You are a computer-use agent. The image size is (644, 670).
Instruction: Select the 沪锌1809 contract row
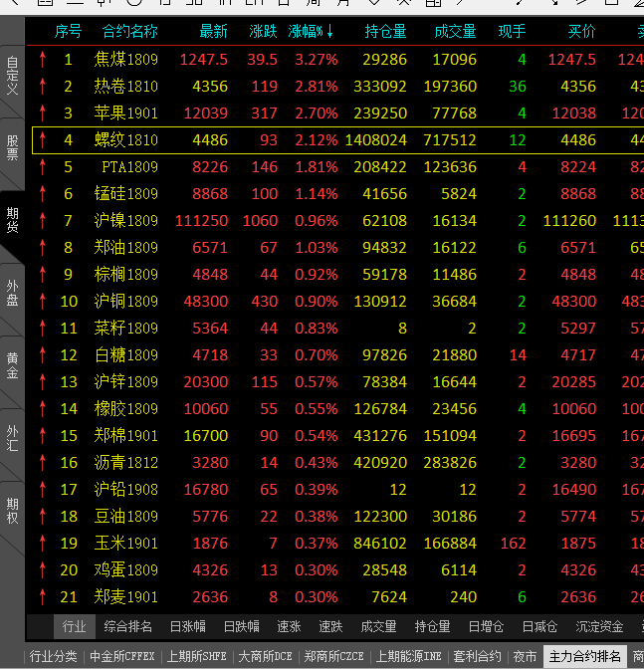tap(337, 381)
